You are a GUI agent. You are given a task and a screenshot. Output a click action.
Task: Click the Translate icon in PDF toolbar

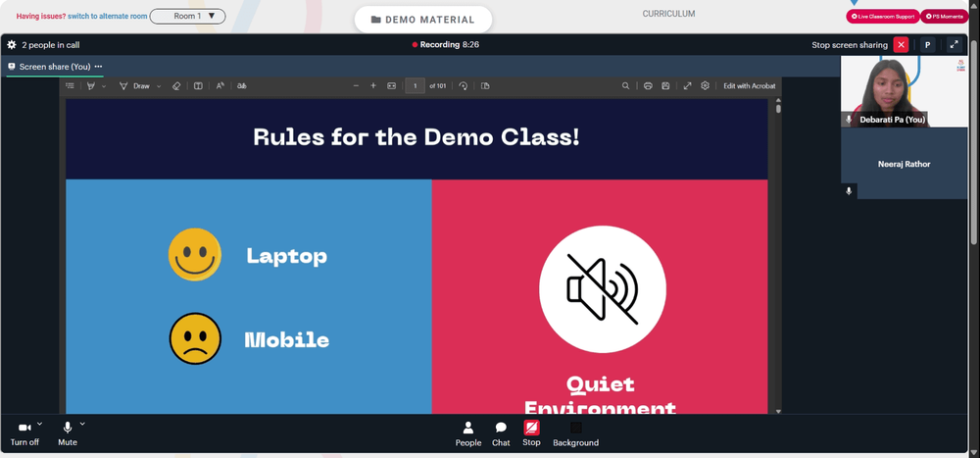(242, 85)
